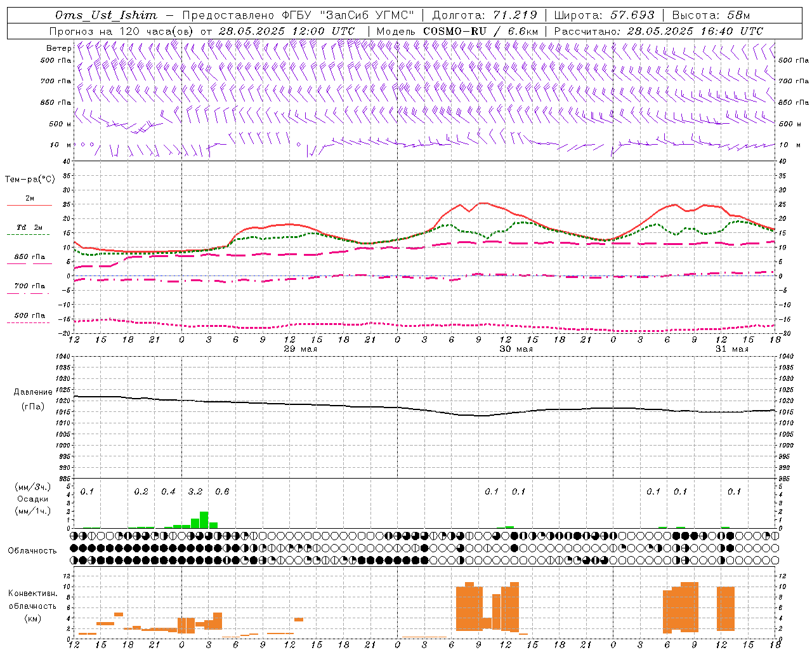812x650 pixels.
Task: Select the Прогноз на 120 часа(ов) text
Action: coord(122,31)
